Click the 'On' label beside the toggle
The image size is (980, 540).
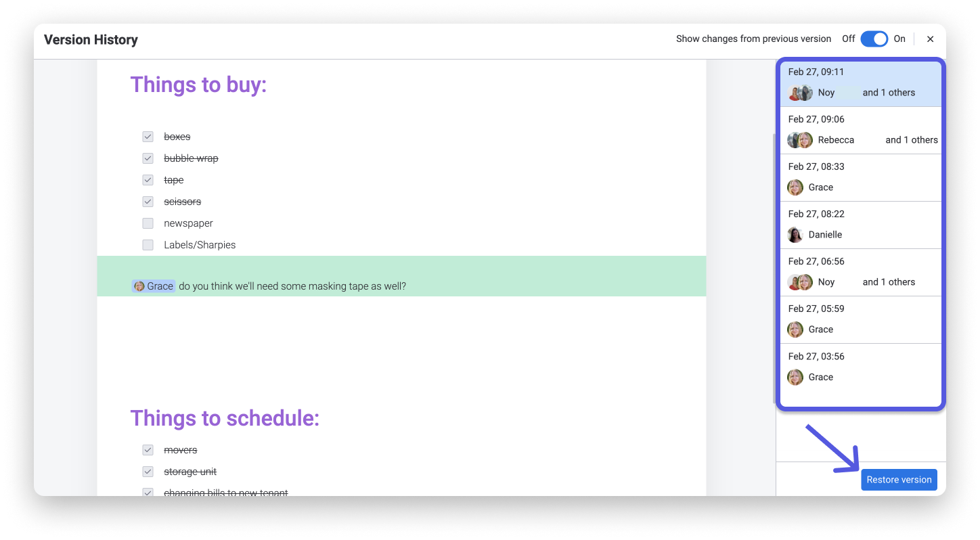point(899,39)
